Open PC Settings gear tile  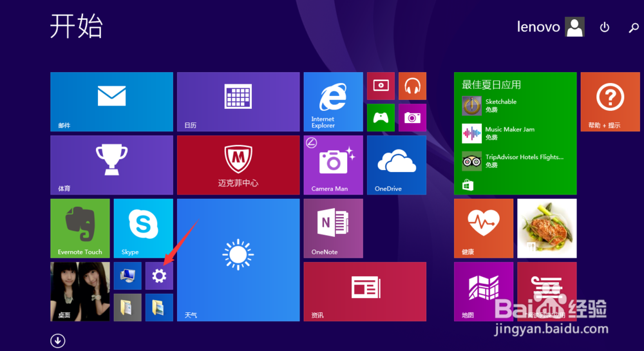(x=159, y=276)
